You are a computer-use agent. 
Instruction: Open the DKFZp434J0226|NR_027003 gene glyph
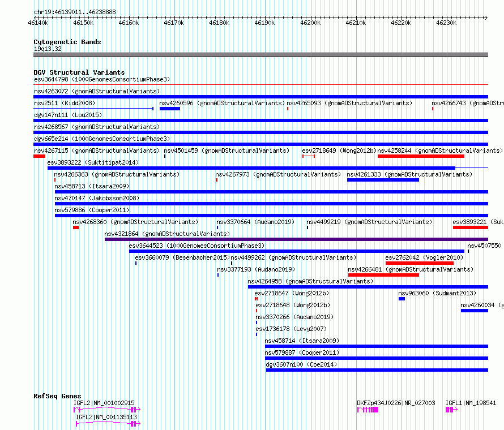click(x=368, y=410)
